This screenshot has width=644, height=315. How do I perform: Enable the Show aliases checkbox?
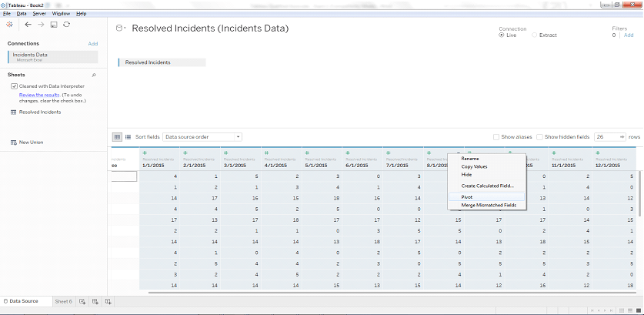[x=496, y=137]
